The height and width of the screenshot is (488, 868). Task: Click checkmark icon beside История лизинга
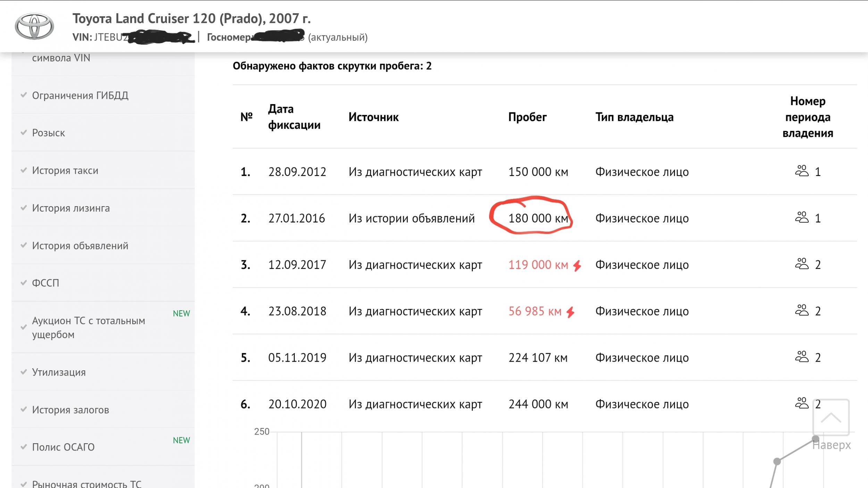click(x=24, y=208)
